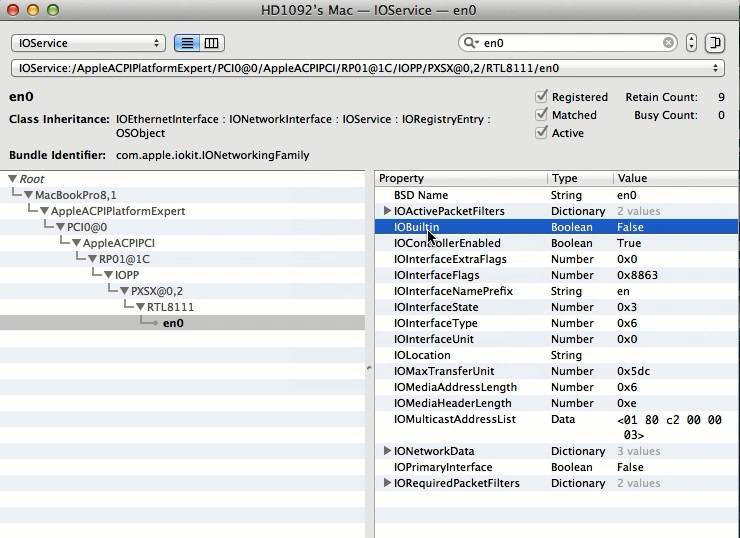Click the search stepper arrows
Viewport: 740px width, 538px height.
(691, 43)
